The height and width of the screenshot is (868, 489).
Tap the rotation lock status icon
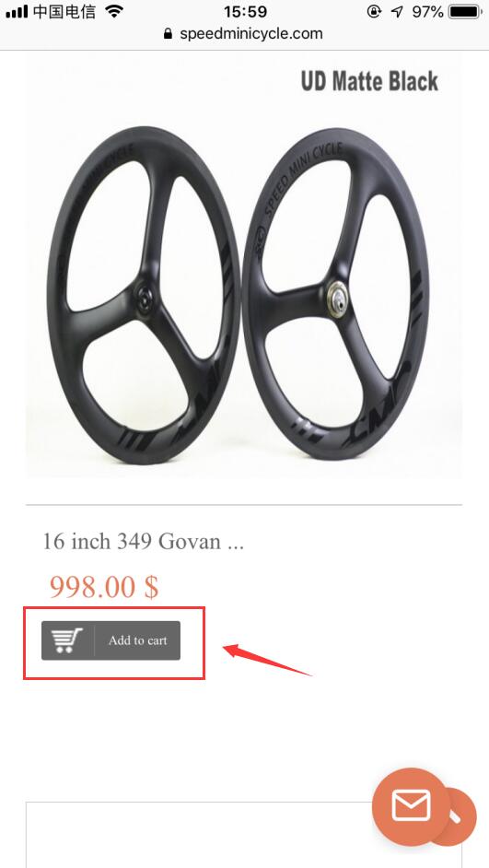[x=375, y=12]
